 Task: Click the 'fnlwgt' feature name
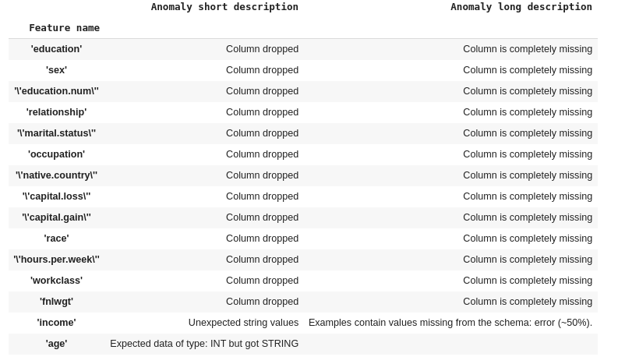56,302
